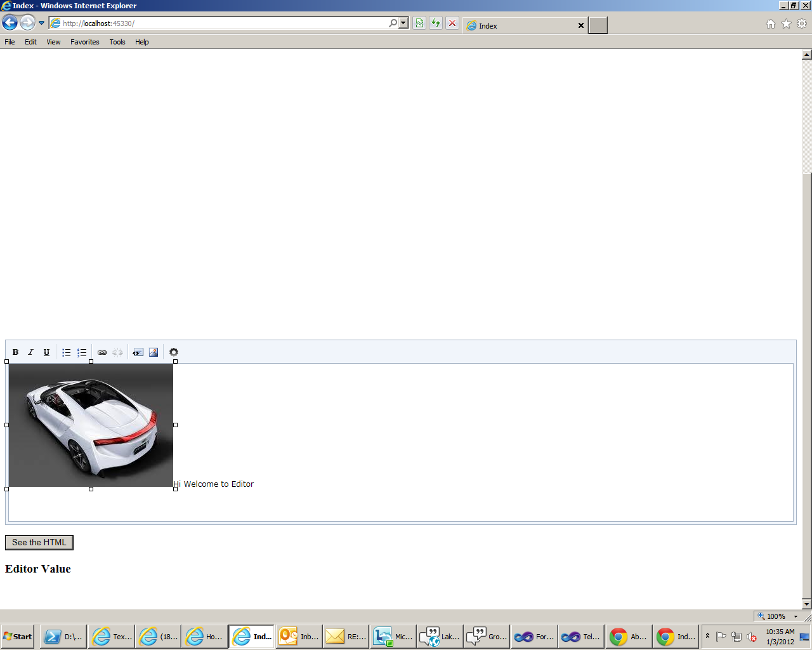Select the white car image in the editor
This screenshot has width=812, height=650.
[x=91, y=425]
